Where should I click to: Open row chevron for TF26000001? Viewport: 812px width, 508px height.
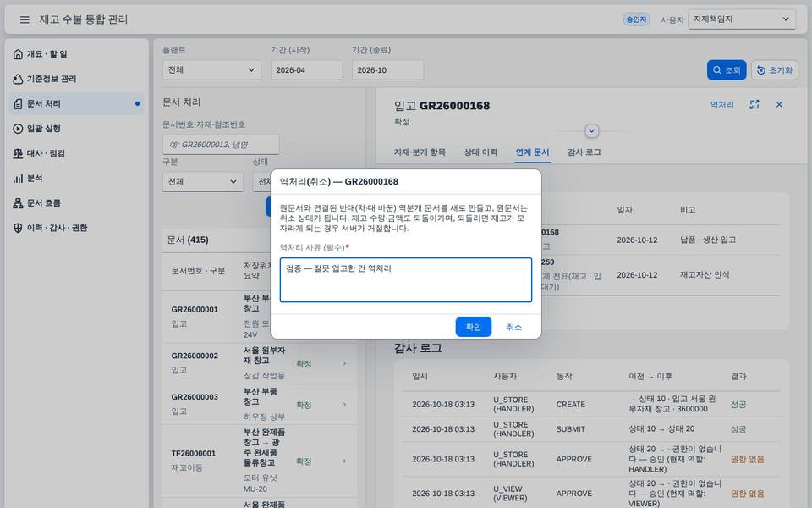click(344, 461)
